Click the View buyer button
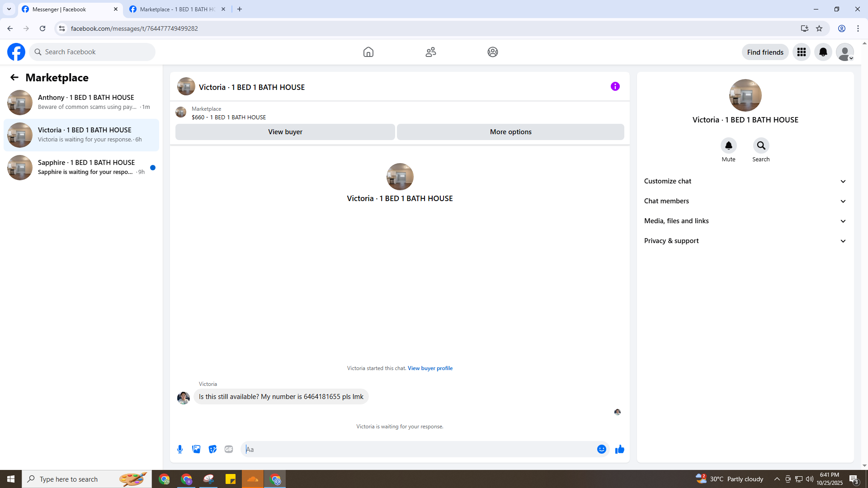The height and width of the screenshot is (488, 868). point(285,132)
